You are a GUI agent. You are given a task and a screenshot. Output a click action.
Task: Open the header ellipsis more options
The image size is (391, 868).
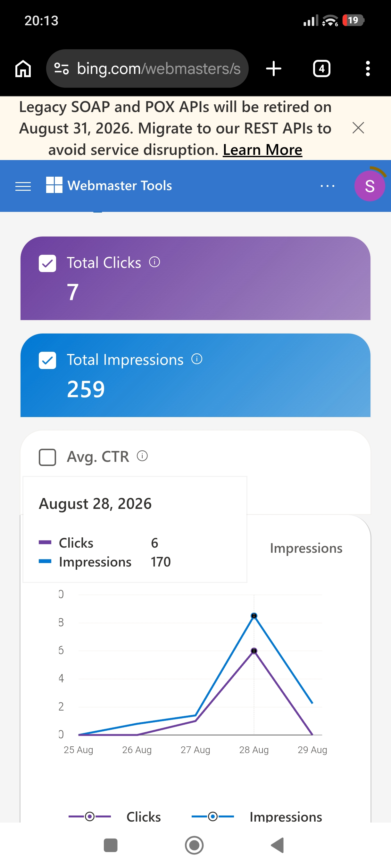coord(327,186)
